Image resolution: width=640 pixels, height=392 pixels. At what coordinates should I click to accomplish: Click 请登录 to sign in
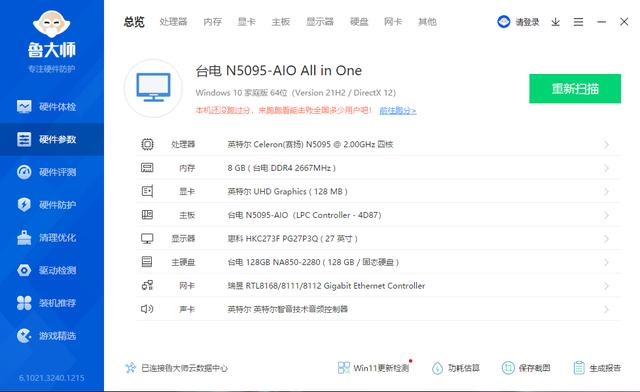[x=527, y=22]
